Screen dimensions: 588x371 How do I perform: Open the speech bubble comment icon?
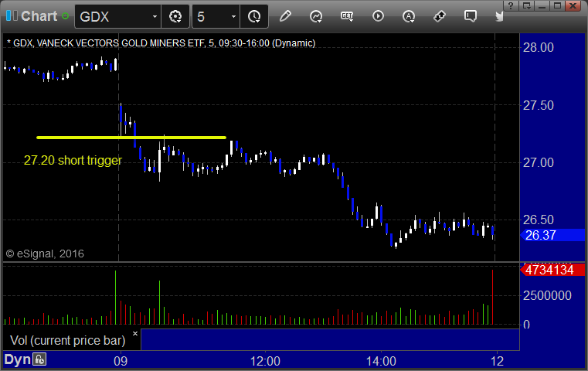471,16
